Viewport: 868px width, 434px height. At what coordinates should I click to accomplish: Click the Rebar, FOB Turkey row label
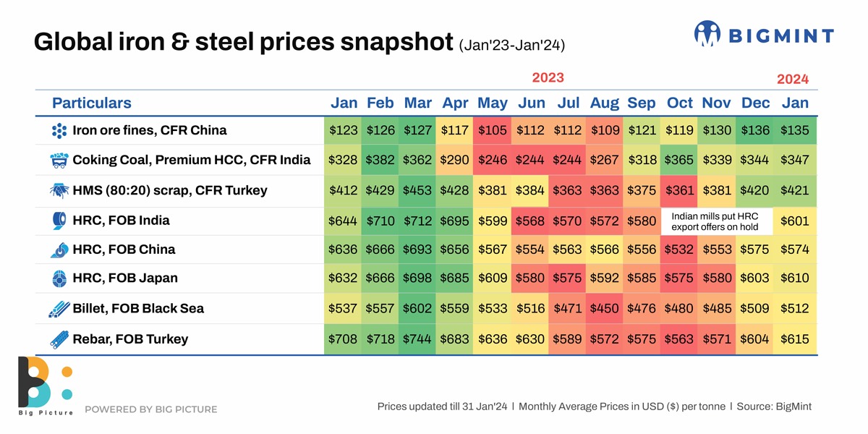tap(130, 339)
